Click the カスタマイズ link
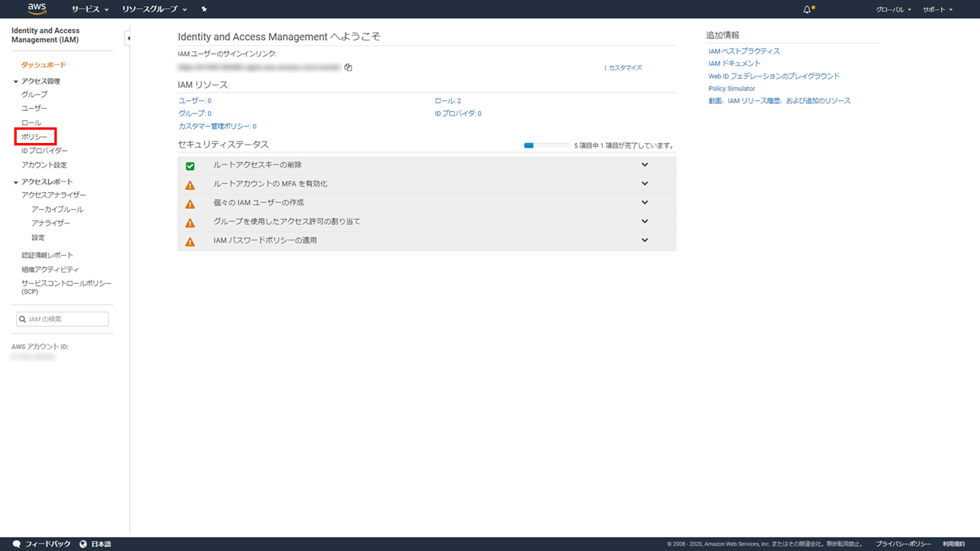Viewport: 980px width, 551px height. click(x=625, y=68)
